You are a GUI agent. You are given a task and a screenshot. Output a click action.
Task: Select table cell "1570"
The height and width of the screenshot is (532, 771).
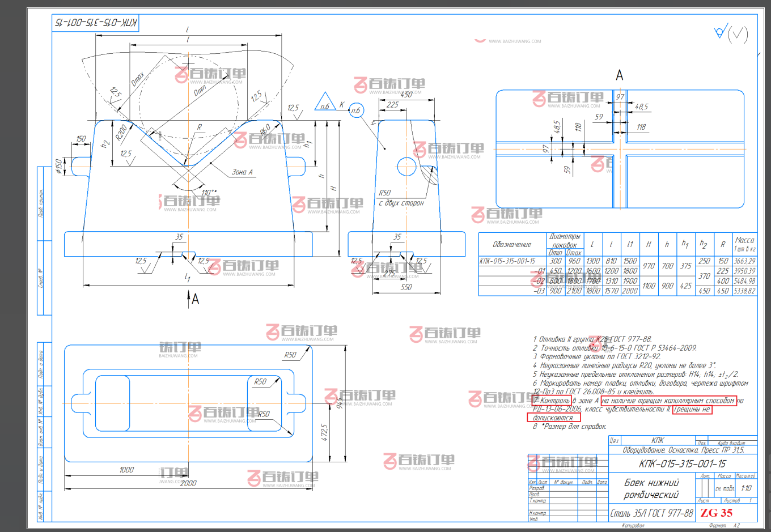[611, 291]
